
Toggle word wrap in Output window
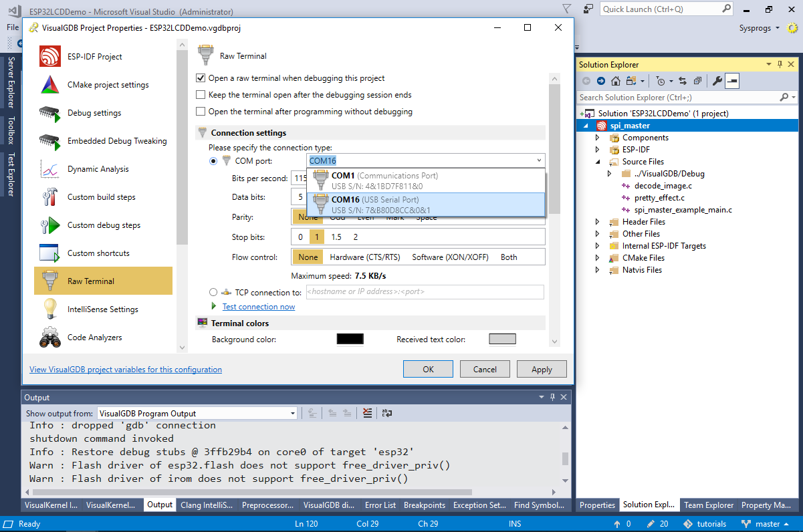(x=387, y=413)
